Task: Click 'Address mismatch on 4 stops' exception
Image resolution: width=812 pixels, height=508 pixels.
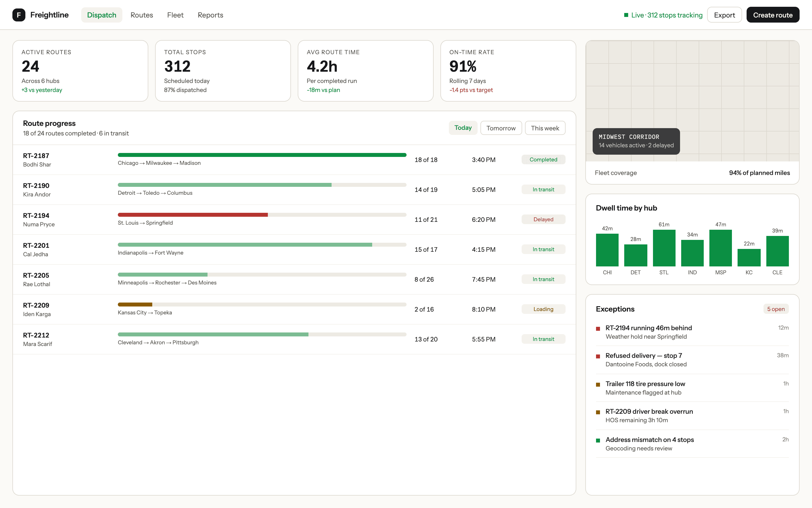Action: click(x=650, y=439)
